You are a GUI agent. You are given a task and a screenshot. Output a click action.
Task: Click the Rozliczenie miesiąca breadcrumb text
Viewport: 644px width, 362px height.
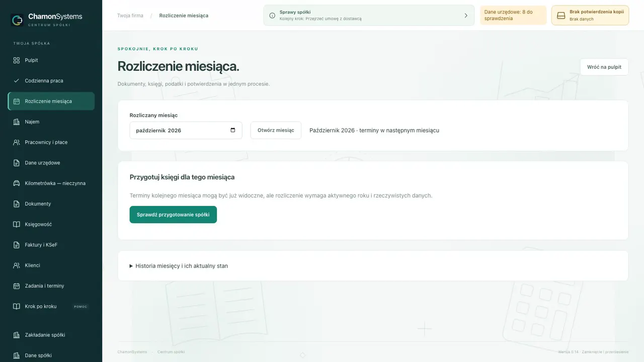(x=184, y=16)
